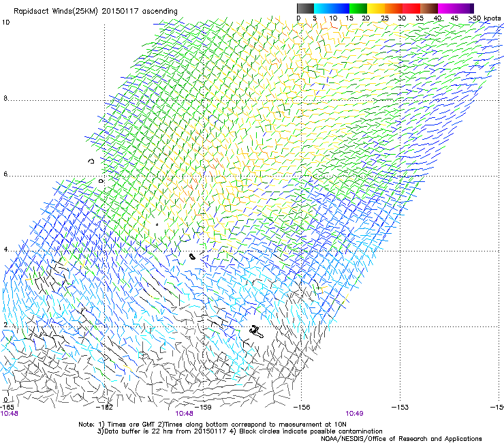The image size is (504, 443).
Task: Click the black island outline near 2N
Action: [x=257, y=331]
